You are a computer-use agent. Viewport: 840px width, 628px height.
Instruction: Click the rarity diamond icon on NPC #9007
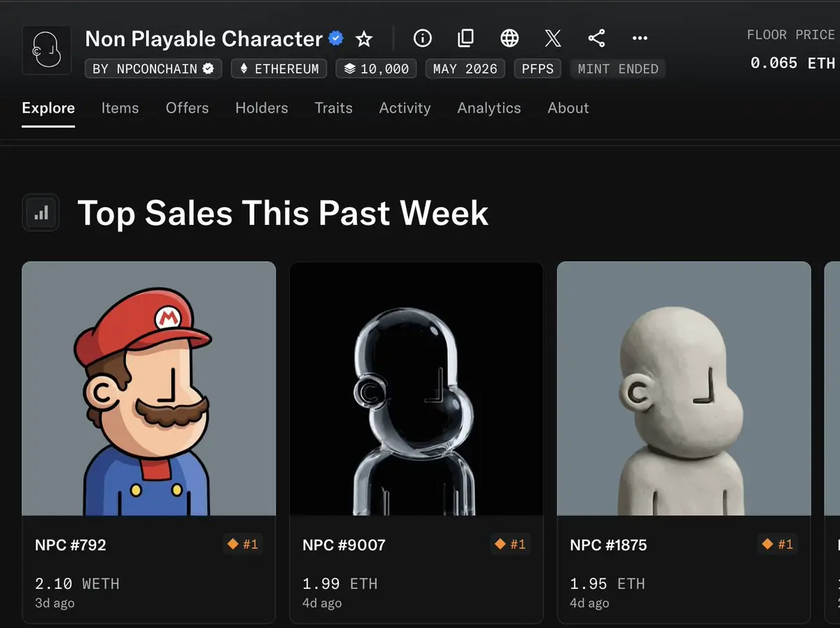click(x=500, y=544)
